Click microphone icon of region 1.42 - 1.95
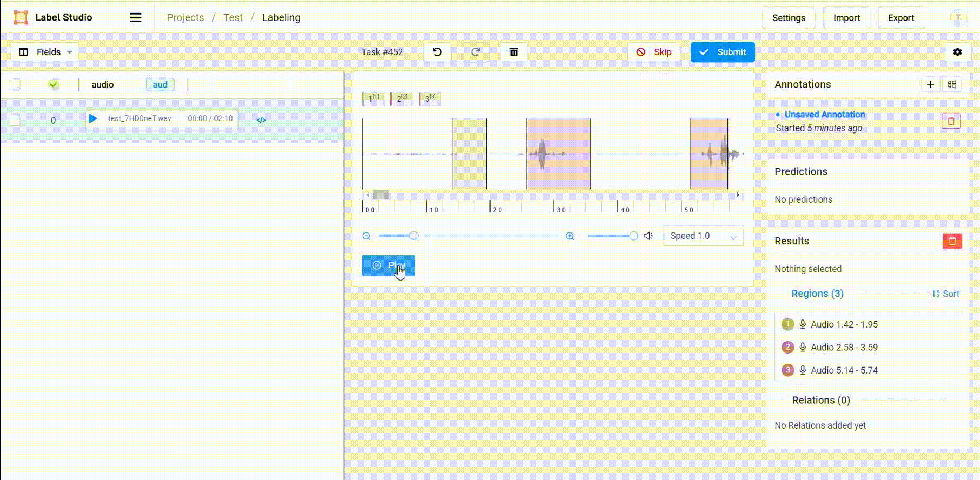The height and width of the screenshot is (480, 980). [x=803, y=324]
